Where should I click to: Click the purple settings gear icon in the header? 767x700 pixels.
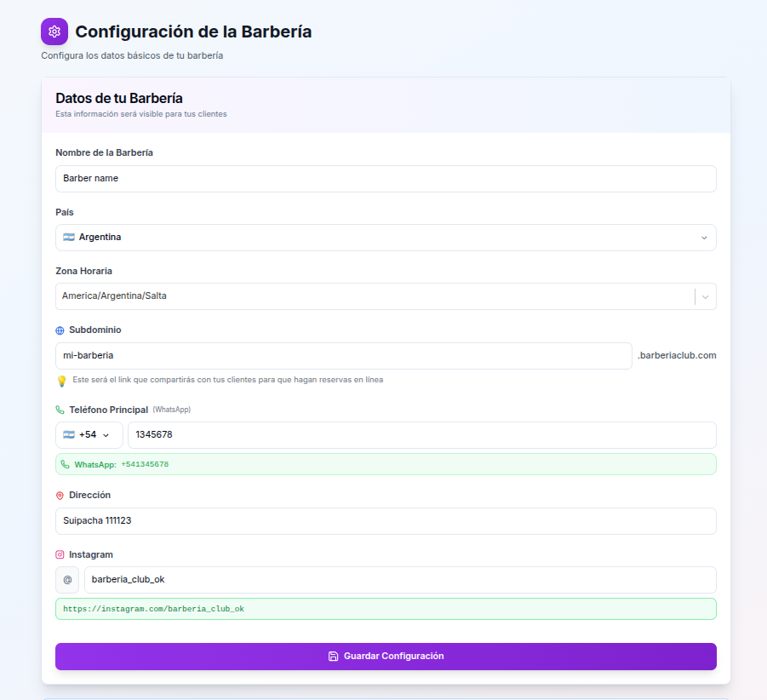[54, 32]
